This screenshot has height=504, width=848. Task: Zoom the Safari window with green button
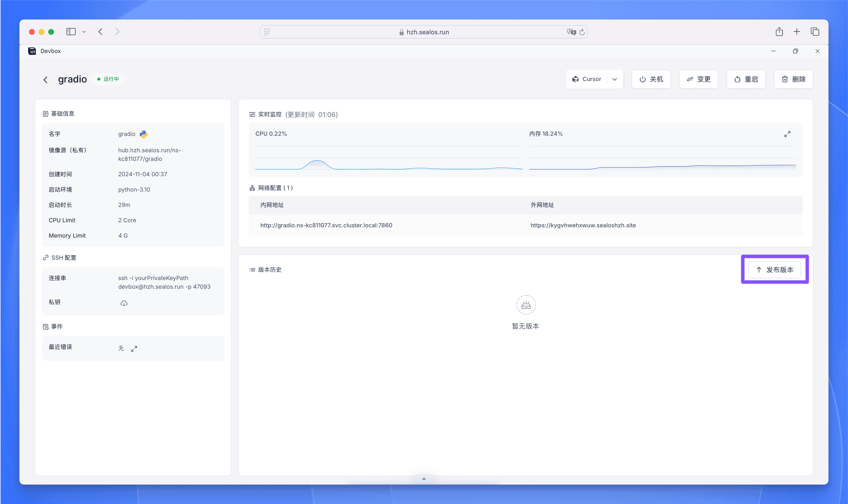51,32
